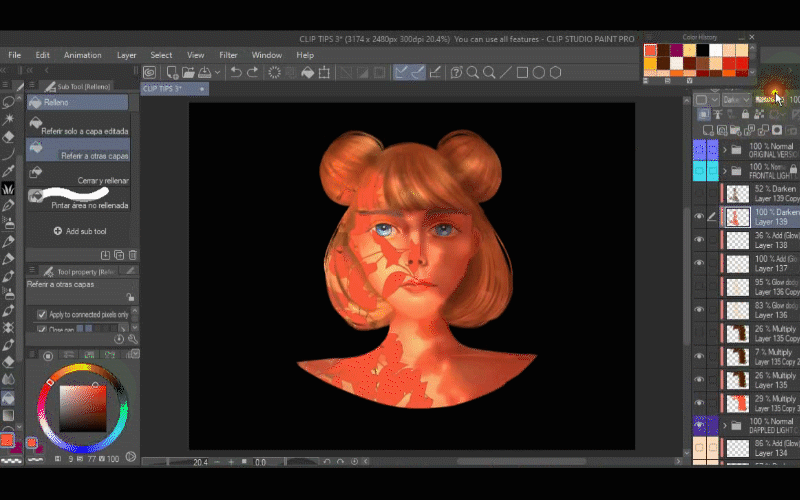Expand the FRONTAL LIGHT layer folder

coord(725,171)
